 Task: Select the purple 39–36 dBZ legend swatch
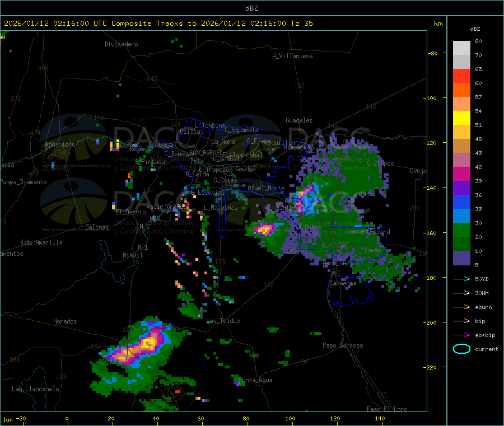coord(461,188)
